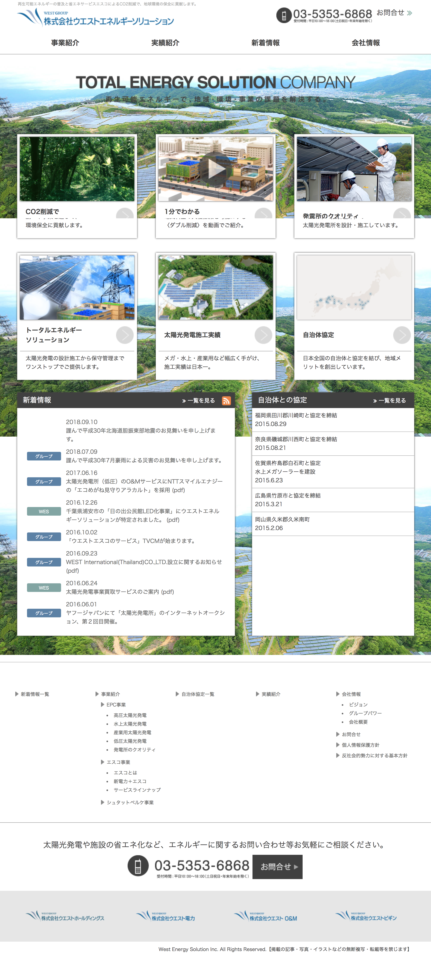Click the arrow circle on トータルエネルギーソリューション card
Viewport: 431px width, 980px height.
125,335
